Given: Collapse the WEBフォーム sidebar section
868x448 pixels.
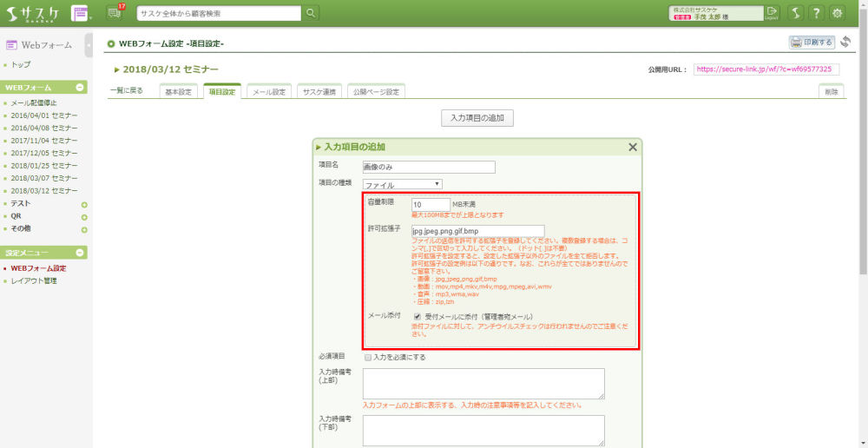Looking at the screenshot, I should (81, 88).
